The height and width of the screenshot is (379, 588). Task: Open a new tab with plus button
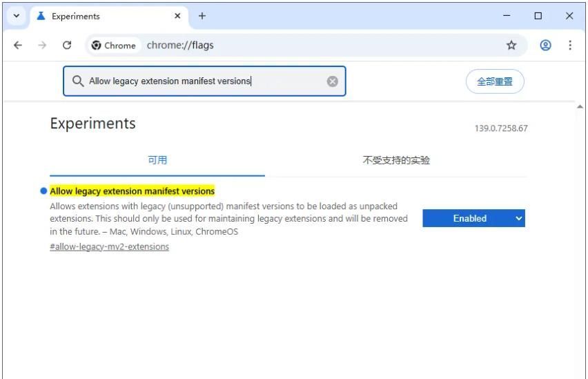[x=202, y=16]
